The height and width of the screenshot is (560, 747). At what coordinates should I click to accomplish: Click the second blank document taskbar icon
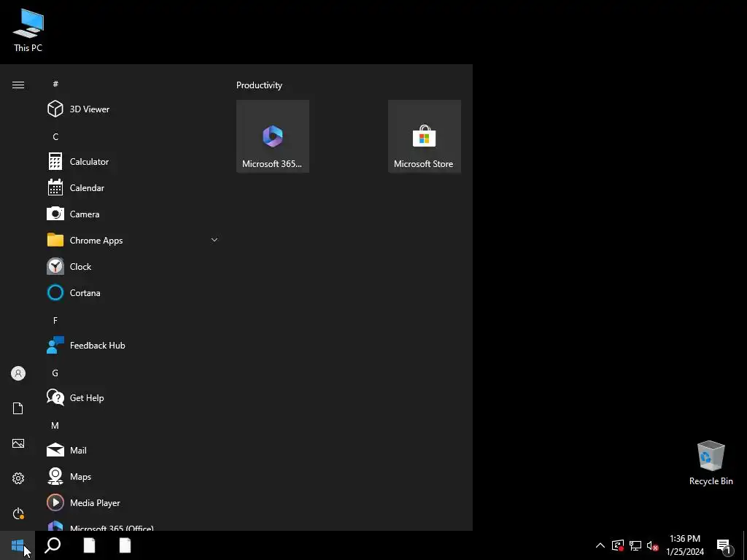(125, 545)
